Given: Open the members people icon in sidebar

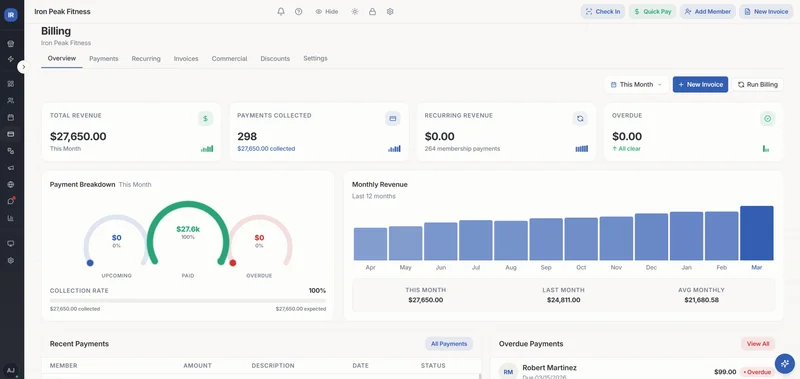Looking at the screenshot, I should 11,101.
